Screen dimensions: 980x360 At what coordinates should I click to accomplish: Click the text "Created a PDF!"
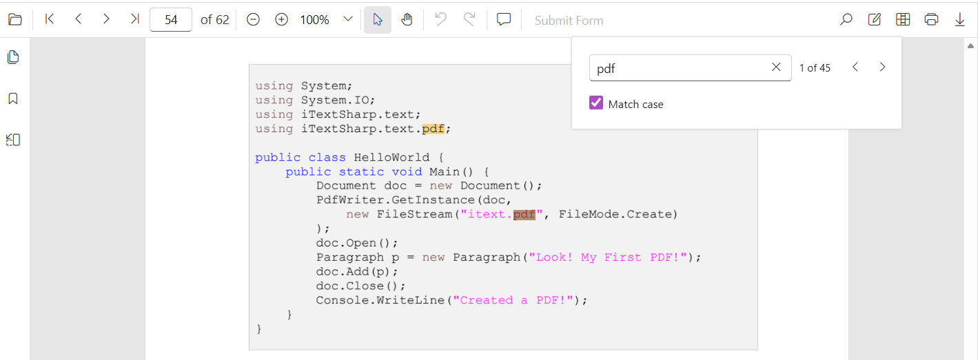tap(513, 300)
